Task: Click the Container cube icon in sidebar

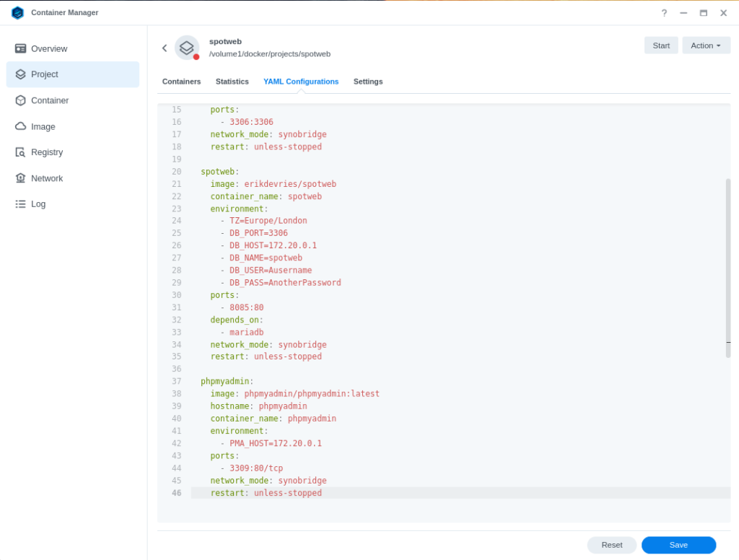Action: [x=20, y=100]
